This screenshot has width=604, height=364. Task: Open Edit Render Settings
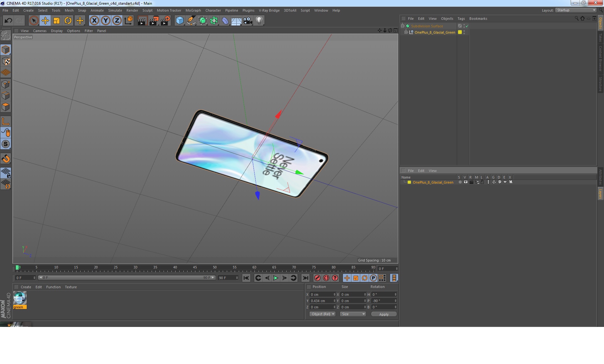[165, 21]
